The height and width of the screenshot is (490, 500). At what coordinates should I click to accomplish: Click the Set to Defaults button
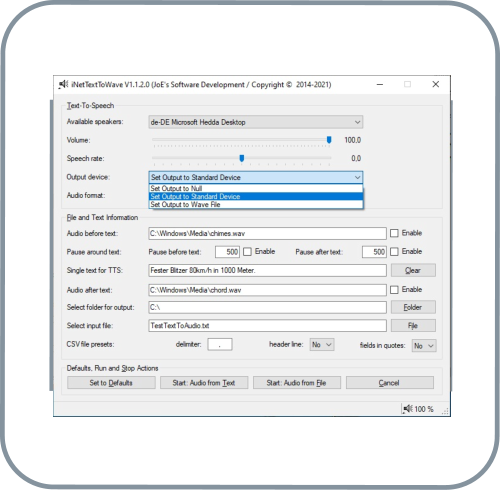tap(111, 383)
